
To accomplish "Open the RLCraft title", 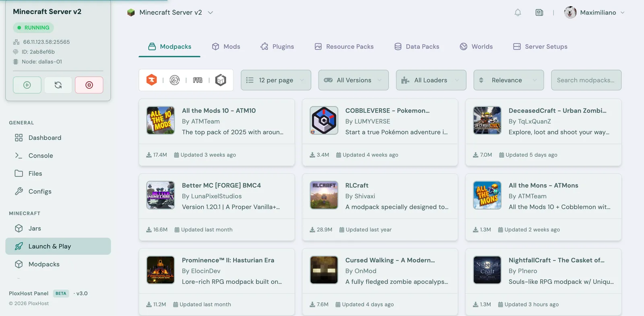I will pos(357,185).
